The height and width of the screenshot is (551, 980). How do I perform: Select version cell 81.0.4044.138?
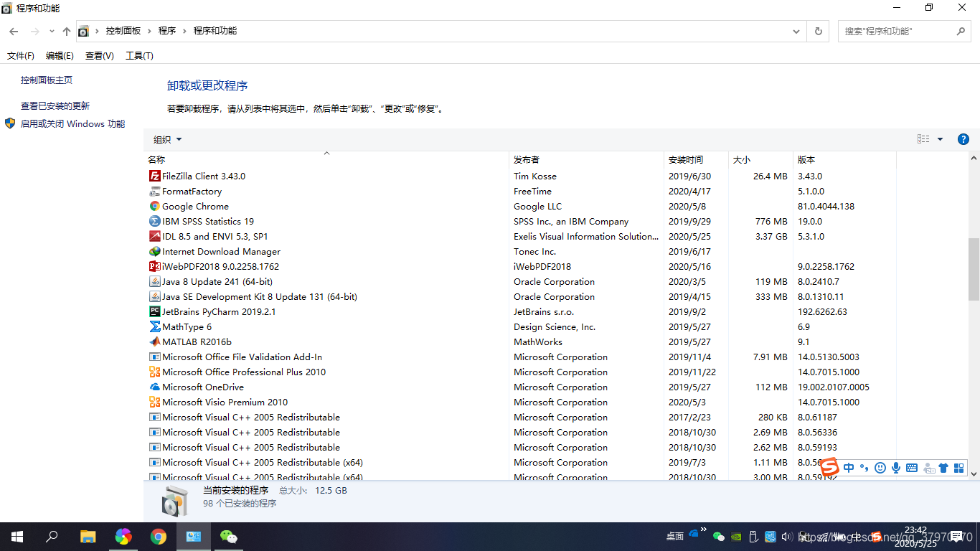tap(826, 206)
